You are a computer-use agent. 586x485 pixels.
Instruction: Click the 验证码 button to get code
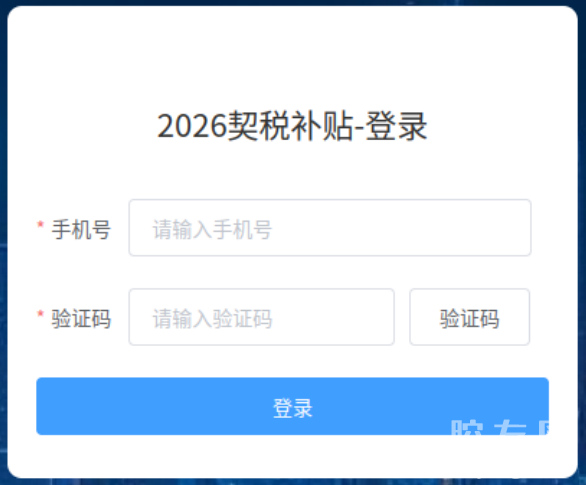(x=469, y=317)
